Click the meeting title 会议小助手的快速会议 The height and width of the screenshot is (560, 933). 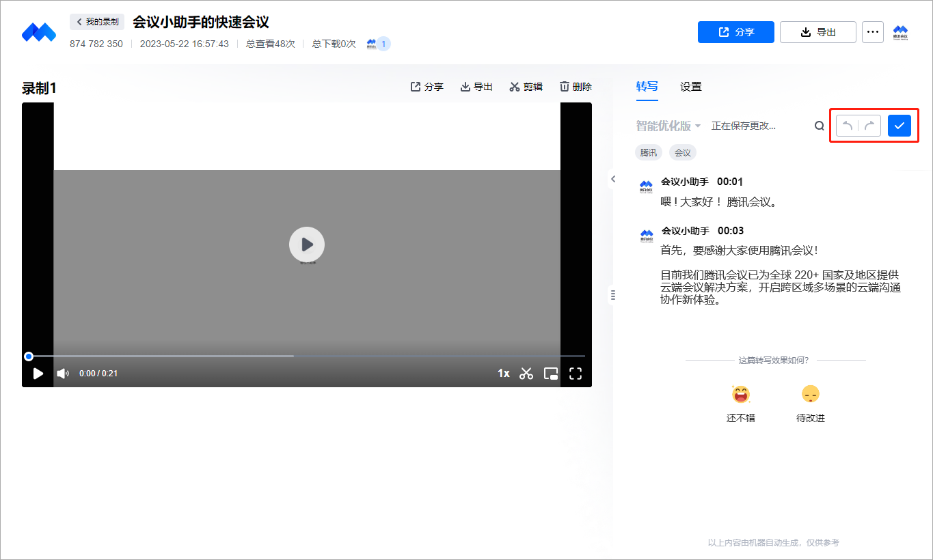[201, 22]
